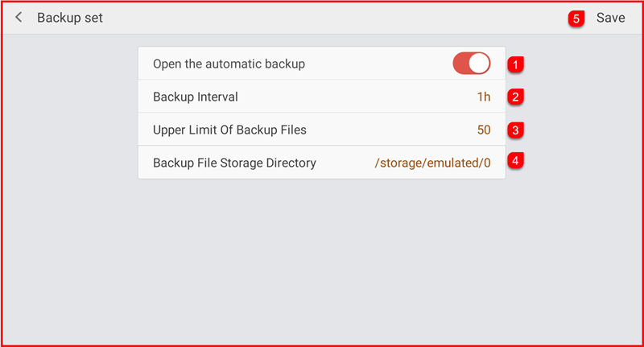Open the /storage/emulated/0 directory picker
The image size is (644, 347).
(432, 163)
